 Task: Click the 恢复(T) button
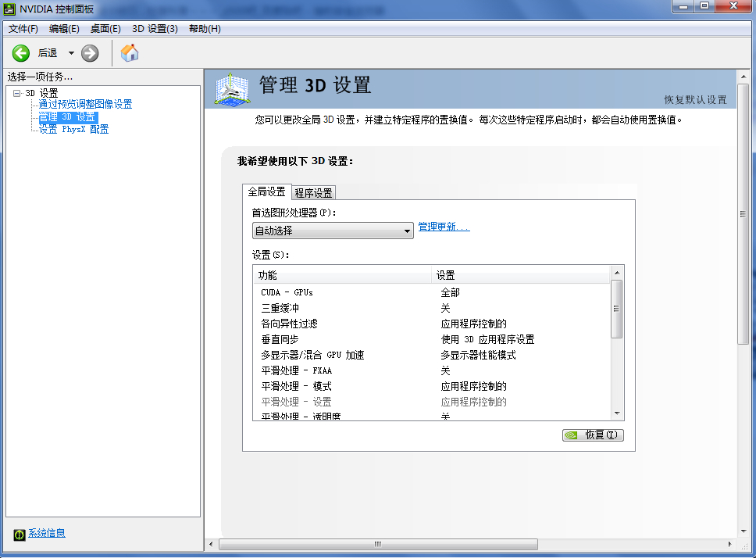pos(593,435)
